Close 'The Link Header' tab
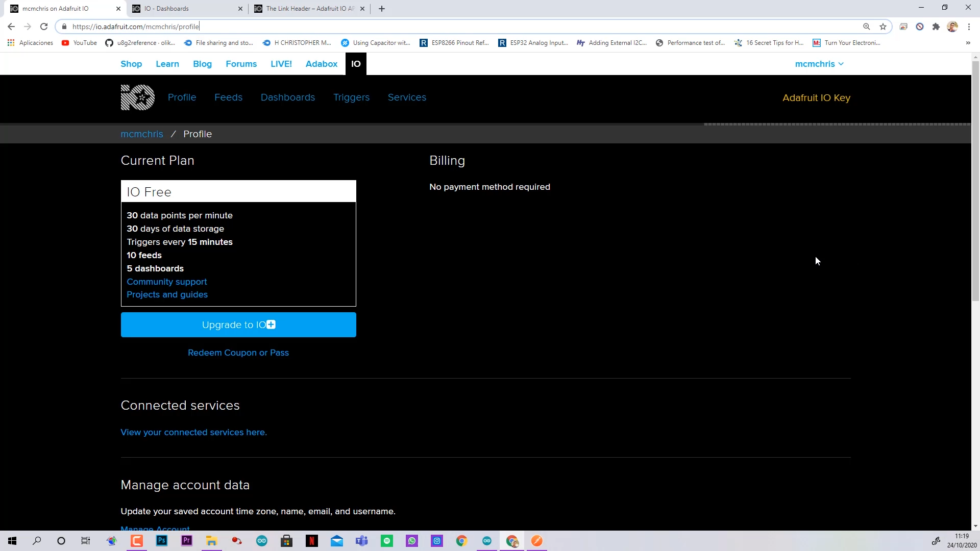This screenshot has width=980, height=551. pos(362,9)
